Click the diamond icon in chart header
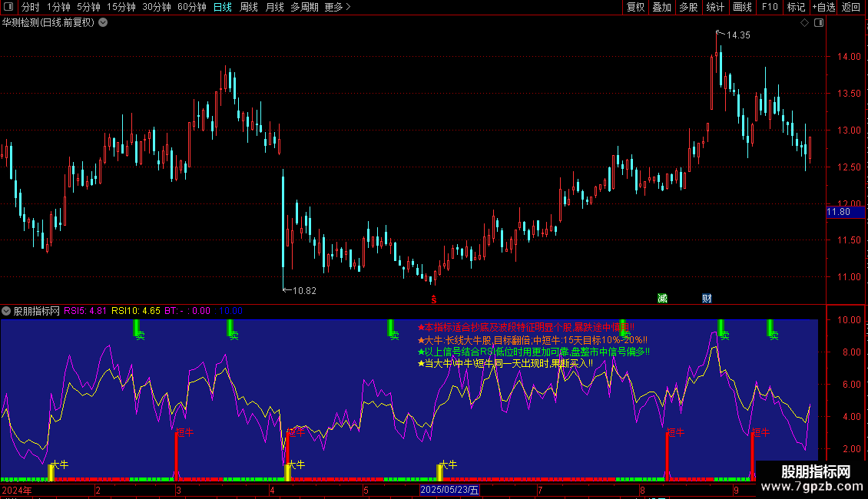The width and height of the screenshot is (868, 499). tap(804, 23)
